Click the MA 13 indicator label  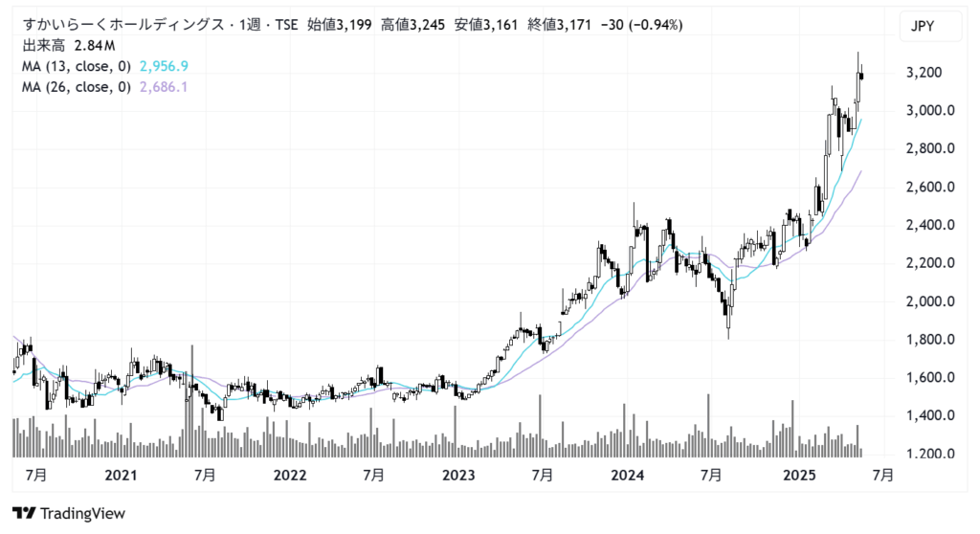point(77,66)
